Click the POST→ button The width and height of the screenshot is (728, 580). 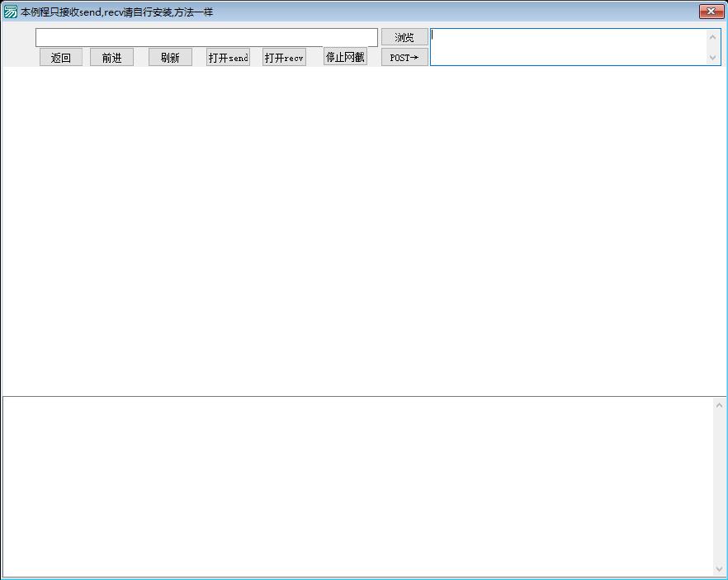point(404,58)
